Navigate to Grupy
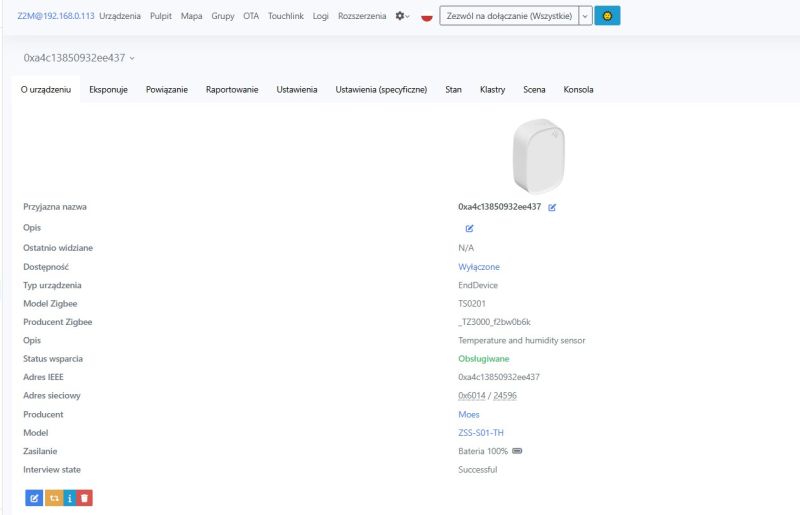 pos(222,16)
